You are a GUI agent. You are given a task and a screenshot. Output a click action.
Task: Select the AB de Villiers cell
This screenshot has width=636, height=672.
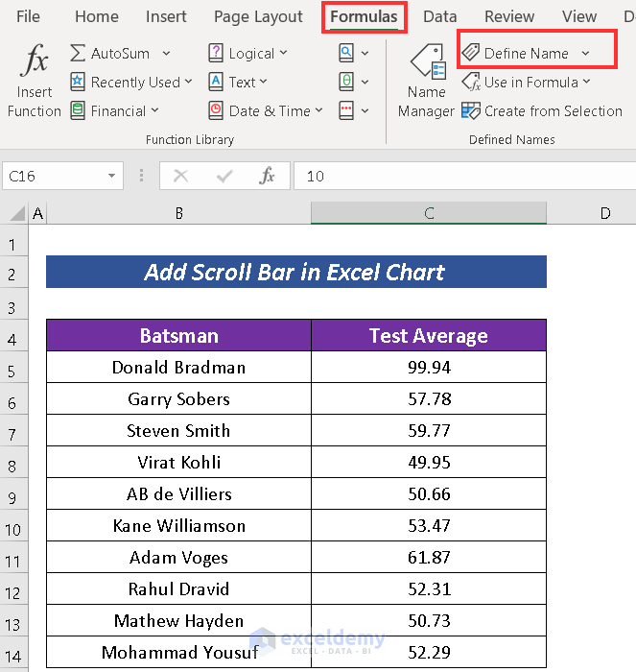tap(179, 494)
